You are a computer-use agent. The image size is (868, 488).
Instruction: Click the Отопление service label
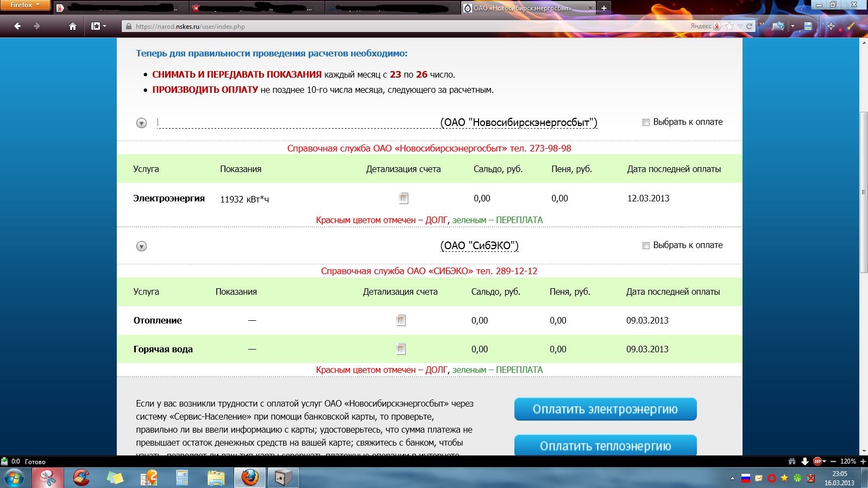point(158,320)
